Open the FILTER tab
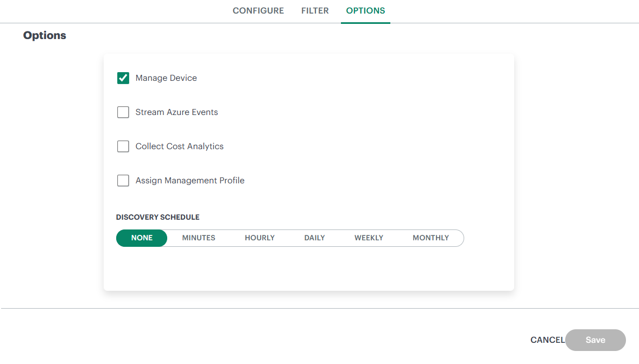 315,11
